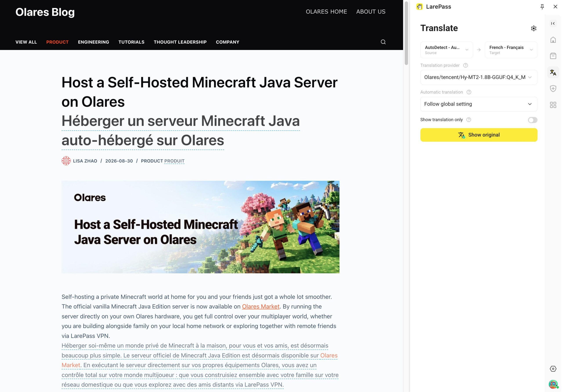Click arrow between source and target languages
The width and height of the screenshot is (562, 392).
(479, 50)
